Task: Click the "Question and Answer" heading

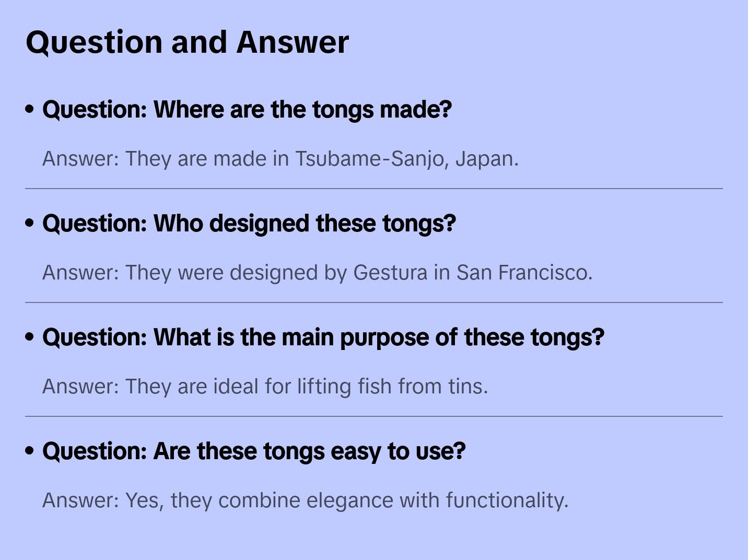Action: (187, 42)
